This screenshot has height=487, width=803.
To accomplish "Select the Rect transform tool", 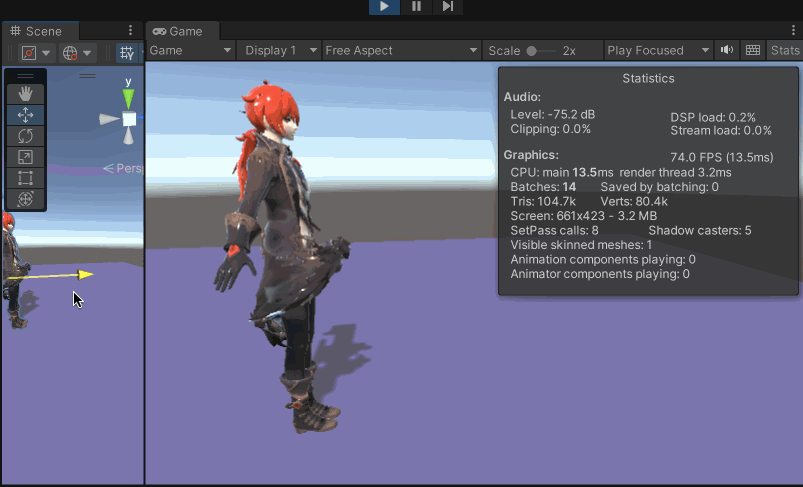I will (26, 178).
